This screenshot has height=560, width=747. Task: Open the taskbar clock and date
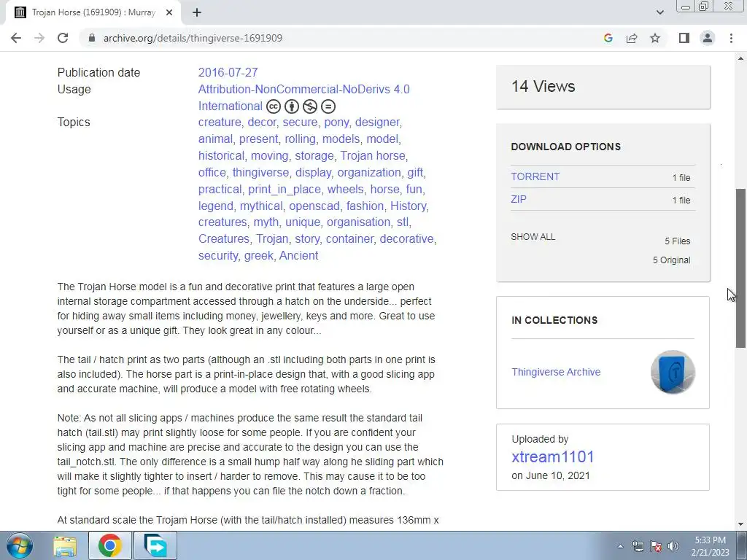[x=710, y=546]
